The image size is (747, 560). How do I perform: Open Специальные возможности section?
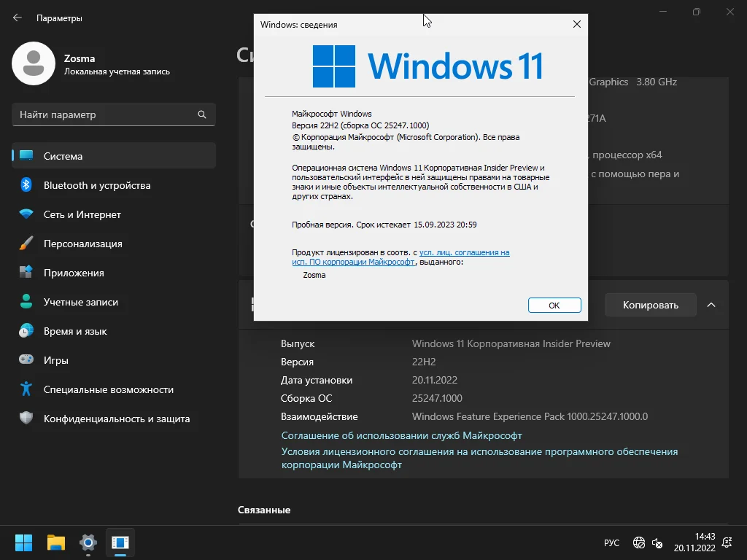coord(113,389)
